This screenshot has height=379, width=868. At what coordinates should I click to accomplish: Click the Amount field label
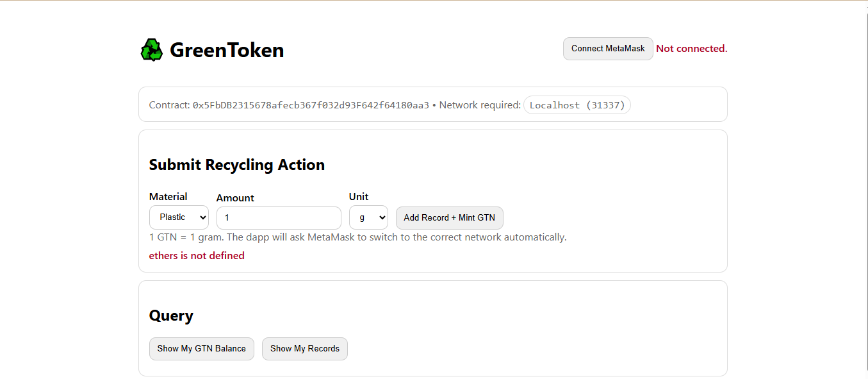(x=235, y=198)
